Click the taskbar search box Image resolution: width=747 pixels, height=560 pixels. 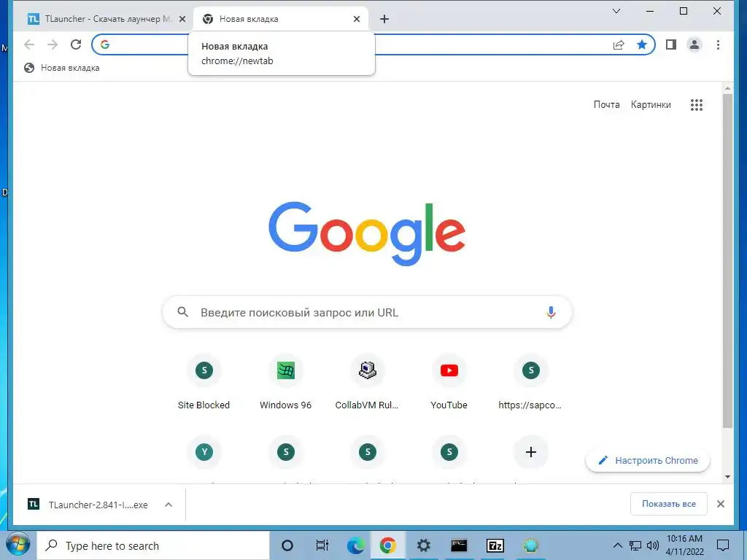pyautogui.click(x=153, y=545)
